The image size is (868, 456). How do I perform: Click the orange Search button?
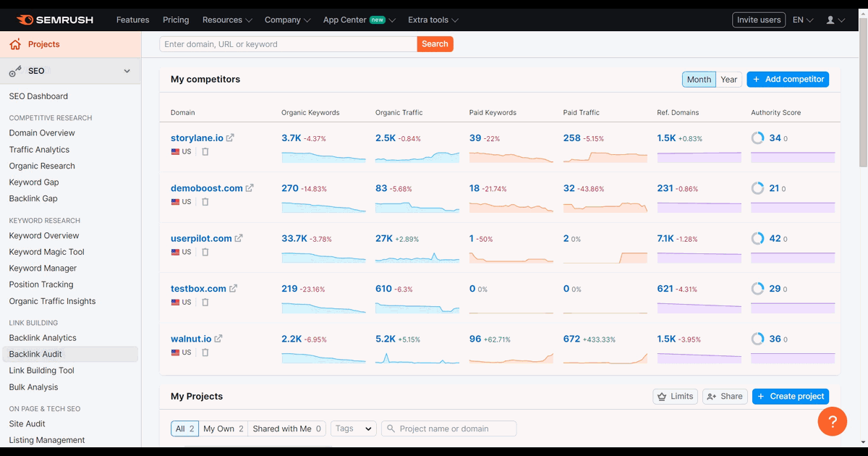pyautogui.click(x=435, y=44)
